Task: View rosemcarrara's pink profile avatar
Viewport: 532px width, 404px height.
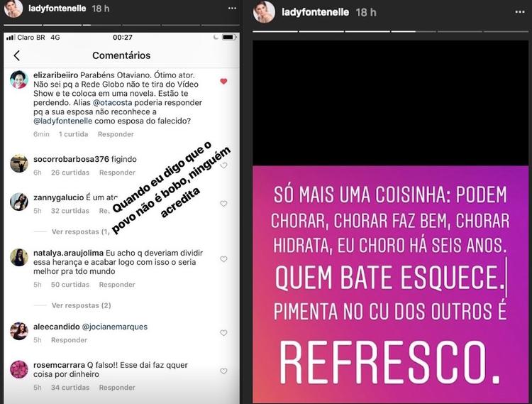Action: coord(18,369)
